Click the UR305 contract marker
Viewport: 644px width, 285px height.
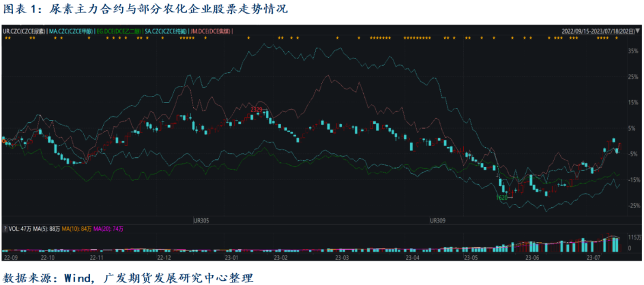pyautogui.click(x=202, y=221)
